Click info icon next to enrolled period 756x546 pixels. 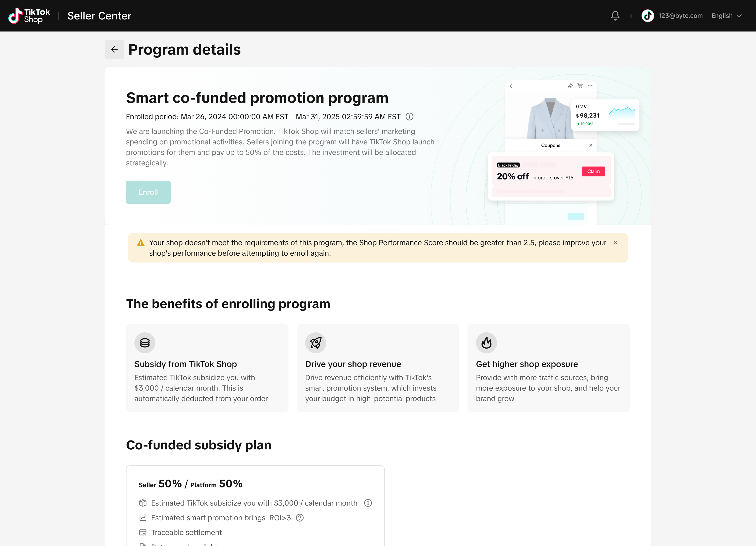409,117
